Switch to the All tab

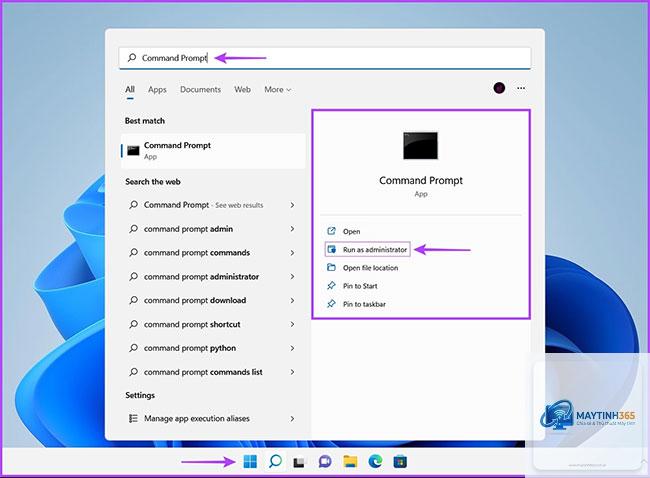click(x=130, y=89)
